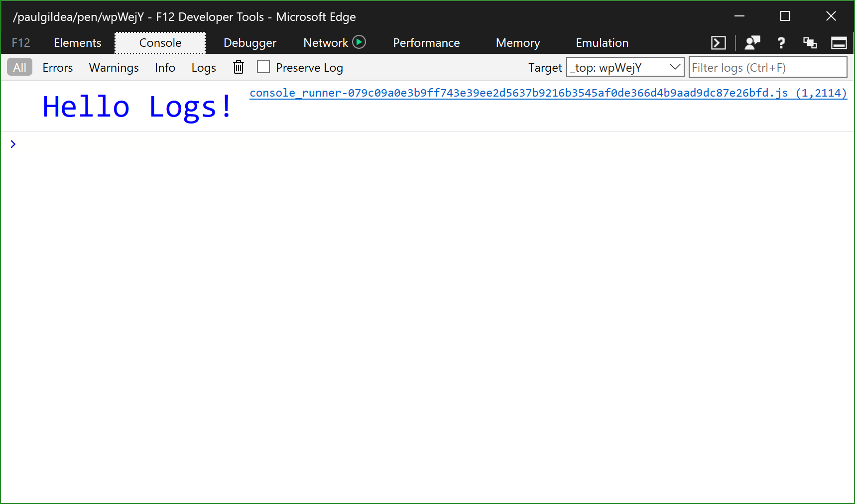Click the Hello Logs console message

[136, 106]
